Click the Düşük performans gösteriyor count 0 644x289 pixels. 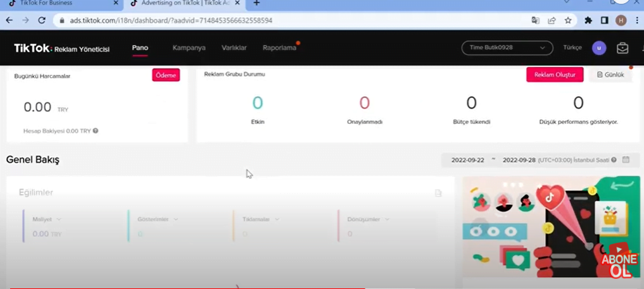(x=578, y=102)
